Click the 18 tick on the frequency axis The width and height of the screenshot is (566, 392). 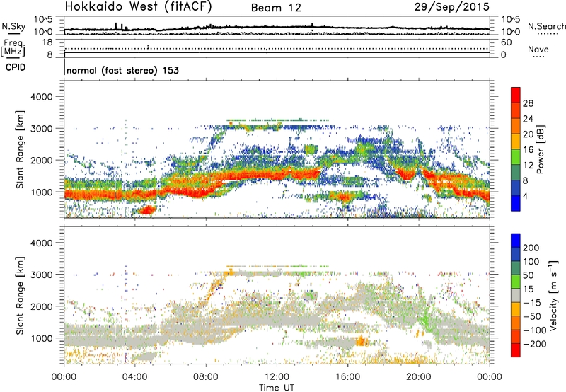(47, 42)
